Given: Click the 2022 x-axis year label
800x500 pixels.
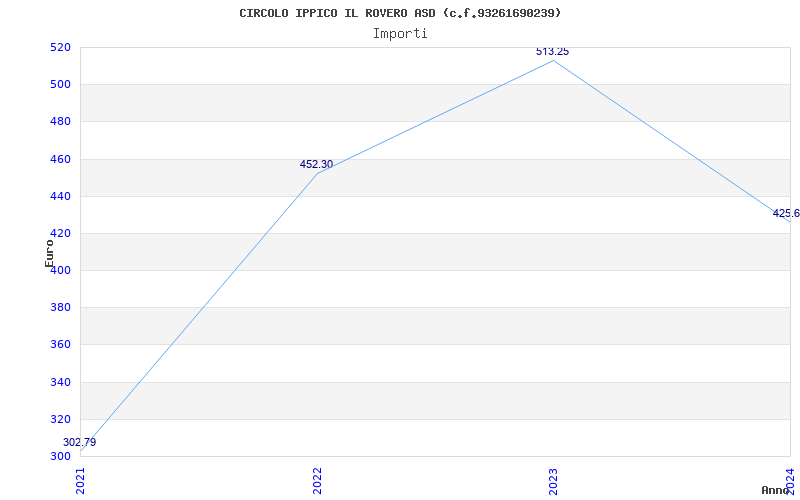Looking at the screenshot, I should pos(317,481).
